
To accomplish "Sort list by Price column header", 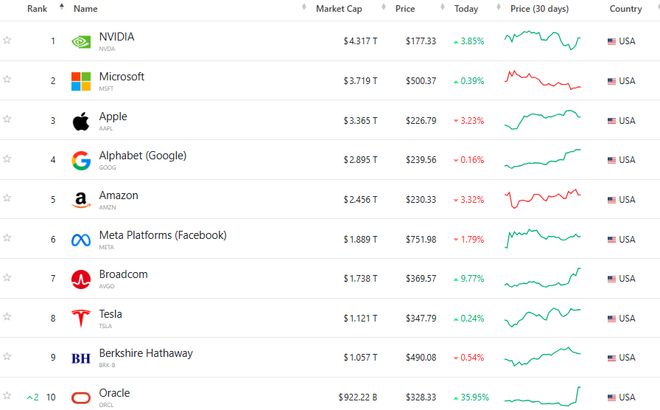I will 405,8.
